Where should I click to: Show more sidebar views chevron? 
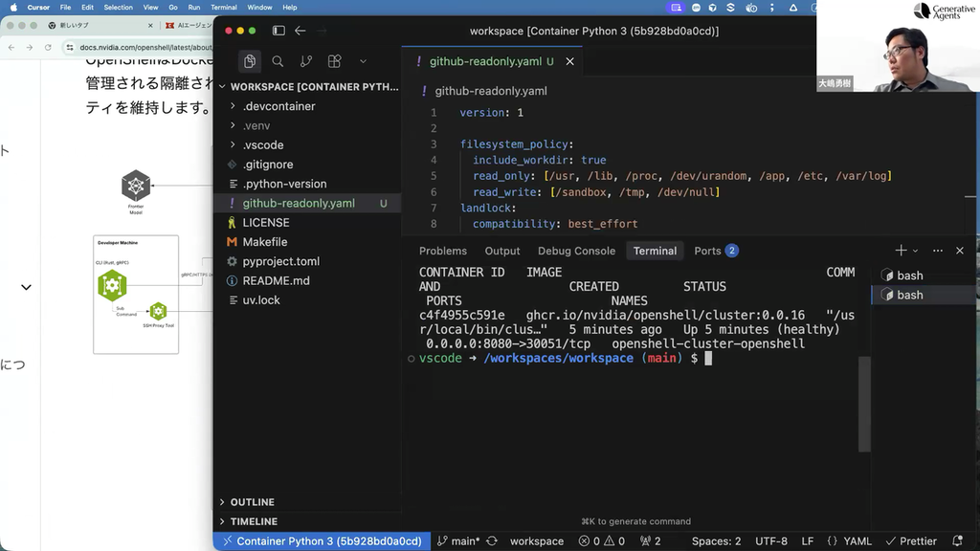click(363, 61)
